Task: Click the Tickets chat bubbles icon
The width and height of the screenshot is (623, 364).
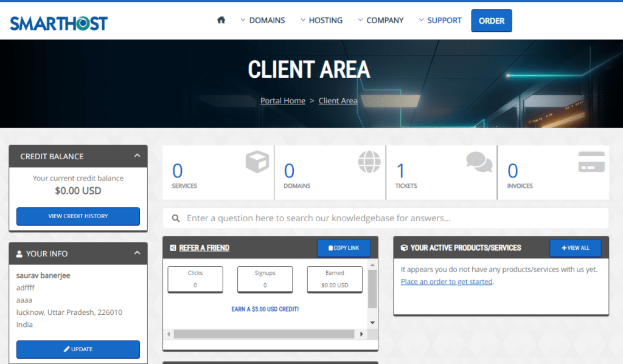Action: [479, 162]
